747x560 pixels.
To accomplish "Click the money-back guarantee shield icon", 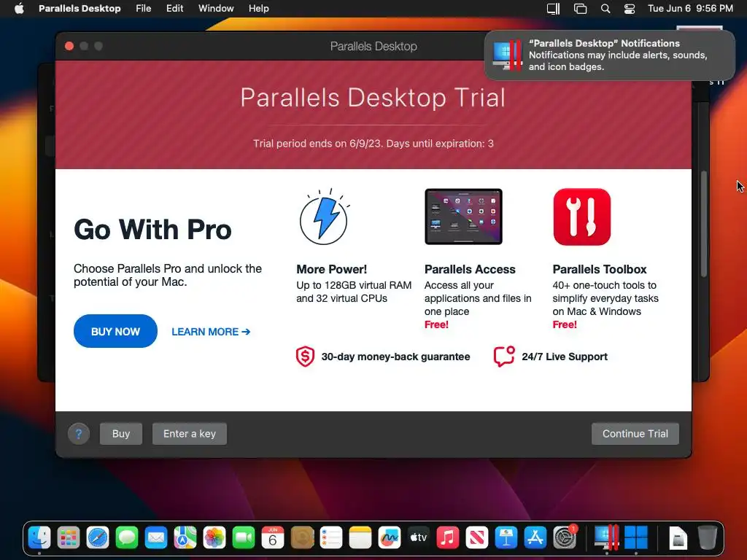I will [x=306, y=356].
